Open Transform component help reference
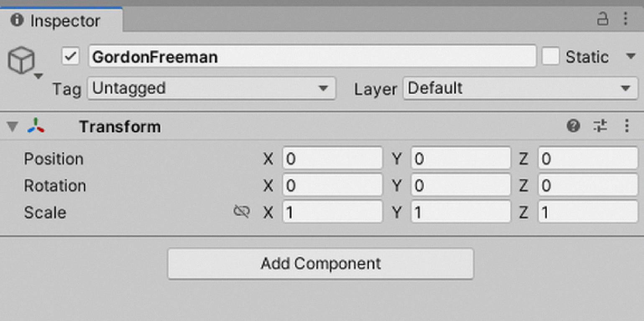The image size is (644, 321). click(x=573, y=126)
